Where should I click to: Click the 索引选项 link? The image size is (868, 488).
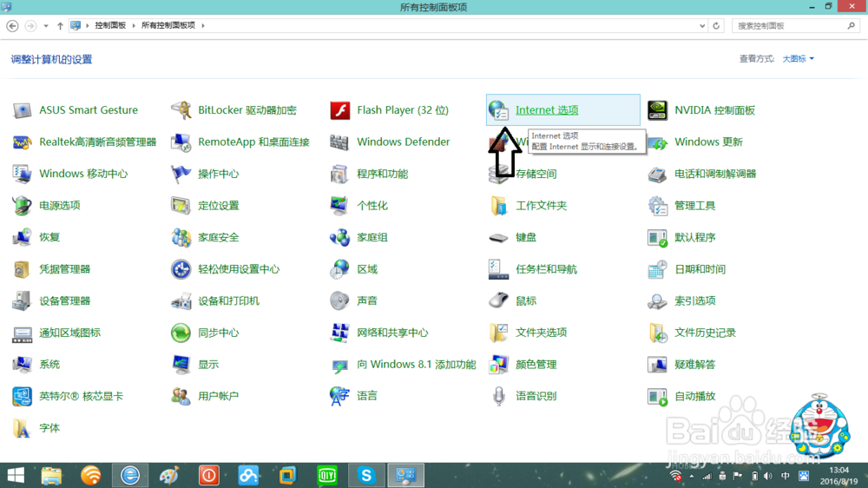694,300
